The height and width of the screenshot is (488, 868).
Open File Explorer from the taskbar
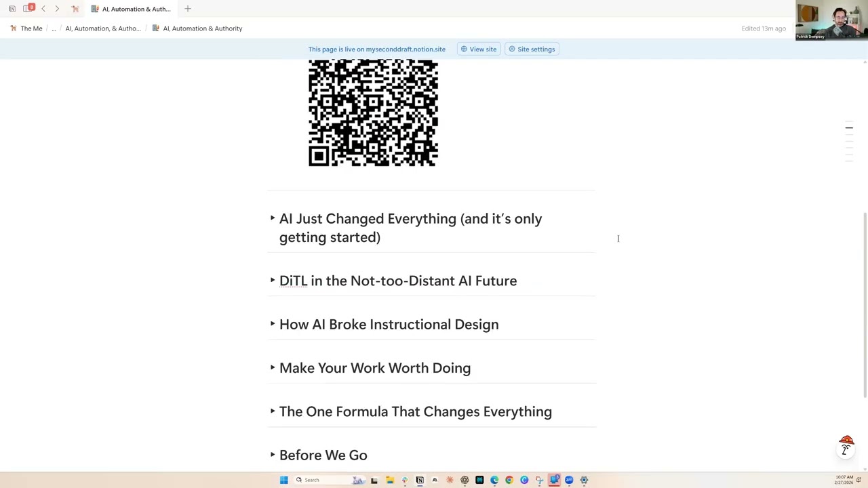(390, 480)
